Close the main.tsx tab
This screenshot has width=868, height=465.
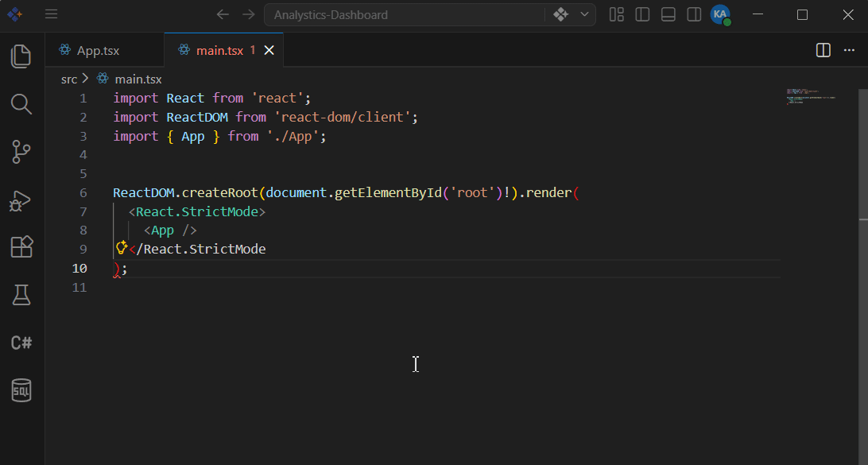click(x=269, y=50)
